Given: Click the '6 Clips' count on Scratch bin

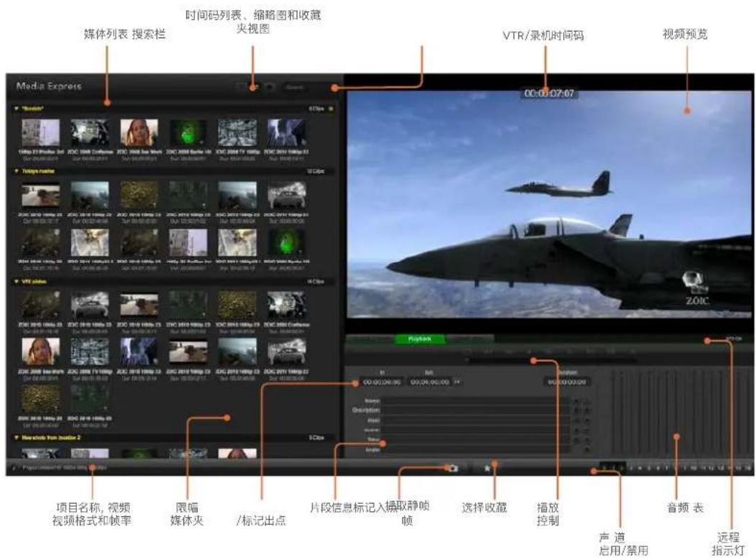Looking at the screenshot, I should click(316, 109).
